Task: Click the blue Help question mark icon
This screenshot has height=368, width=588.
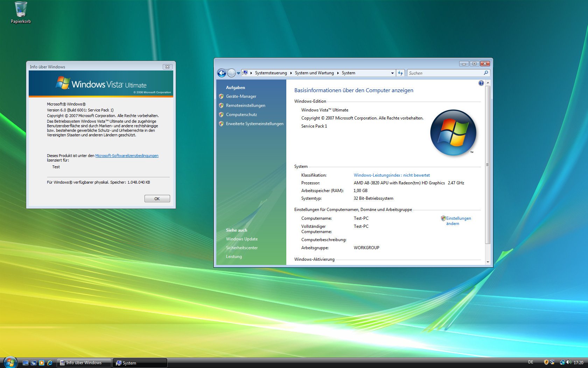Action: pos(481,83)
